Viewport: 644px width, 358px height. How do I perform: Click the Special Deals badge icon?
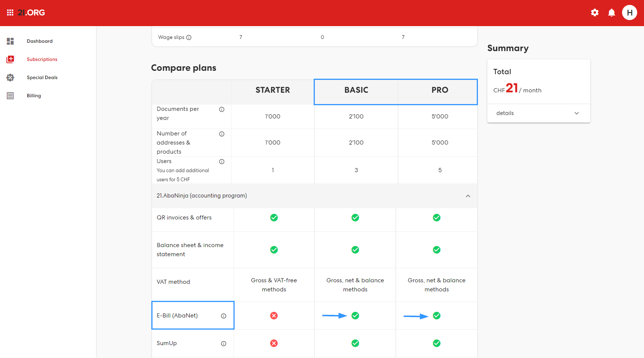click(x=10, y=78)
